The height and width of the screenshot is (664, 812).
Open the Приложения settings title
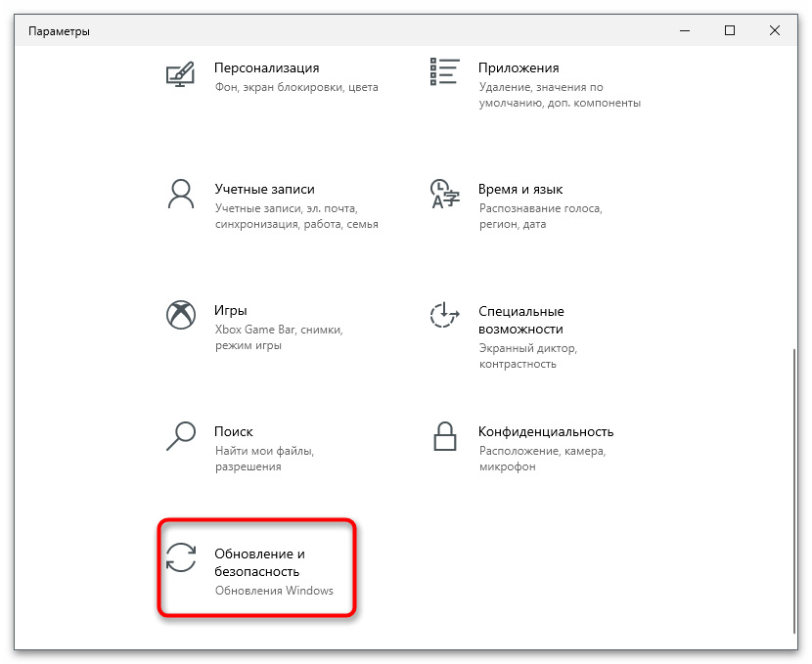pos(519,67)
